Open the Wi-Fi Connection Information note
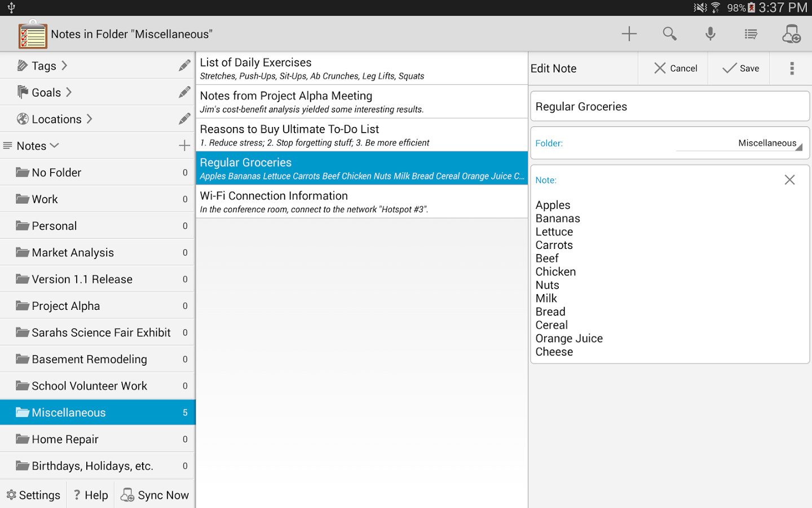The image size is (812, 508). [362, 202]
